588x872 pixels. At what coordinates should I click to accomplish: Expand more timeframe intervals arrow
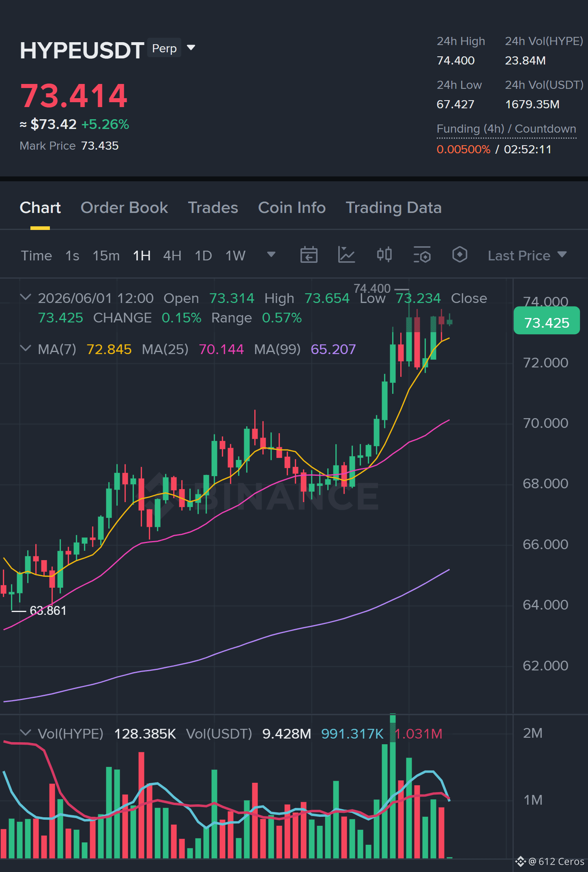tap(271, 255)
